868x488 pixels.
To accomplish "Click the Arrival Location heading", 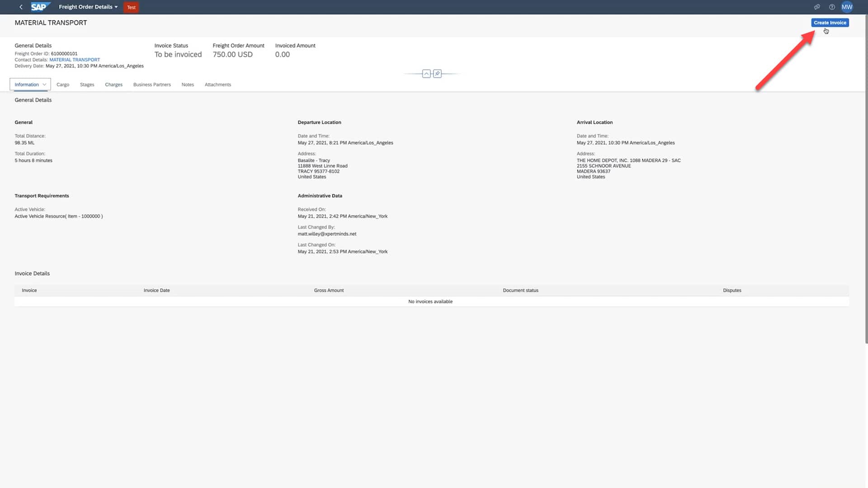I will (x=594, y=122).
